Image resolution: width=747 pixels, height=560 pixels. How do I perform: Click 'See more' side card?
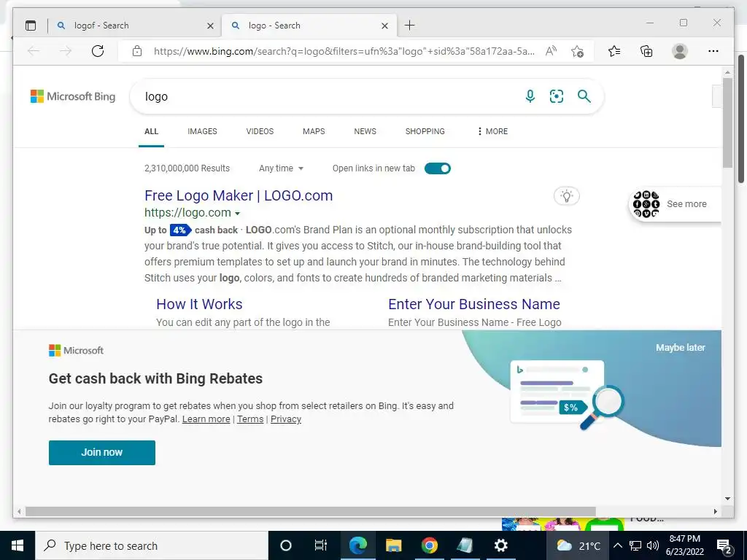point(676,204)
